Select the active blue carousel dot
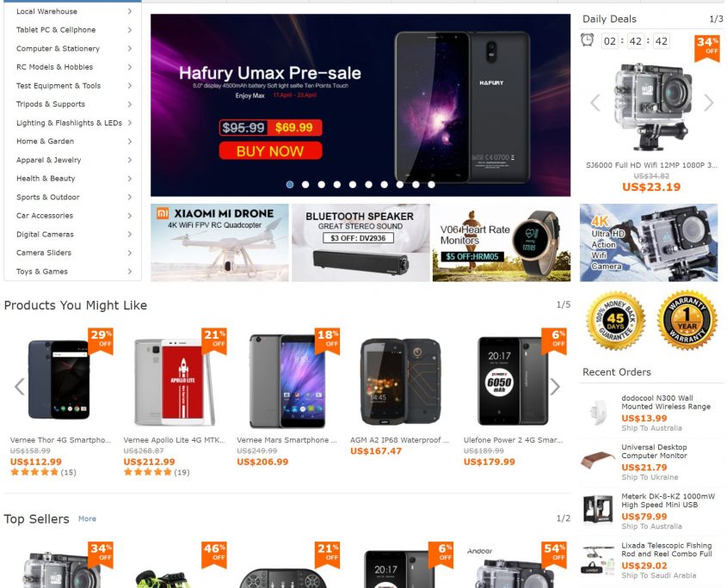 click(290, 184)
